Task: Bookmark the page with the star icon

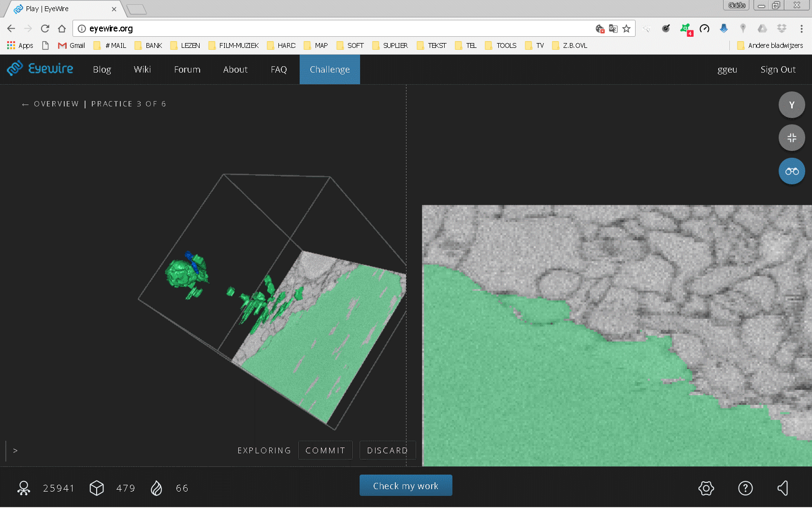Action: (x=626, y=29)
